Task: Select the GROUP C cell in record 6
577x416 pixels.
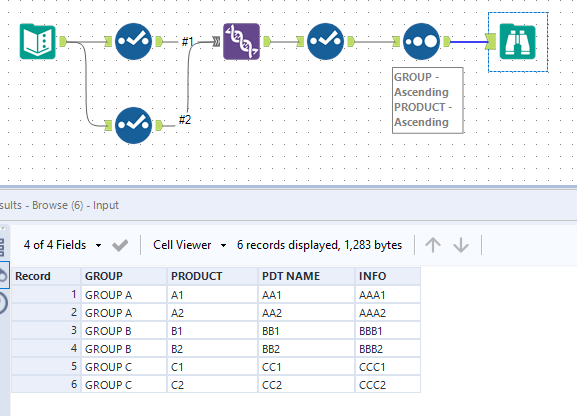Action: 124,385
